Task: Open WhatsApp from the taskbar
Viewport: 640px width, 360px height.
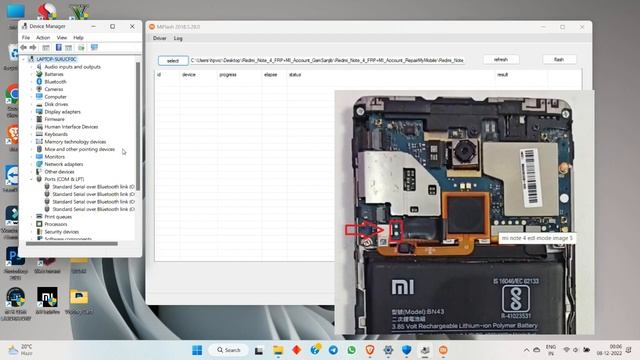Action: coord(351,350)
